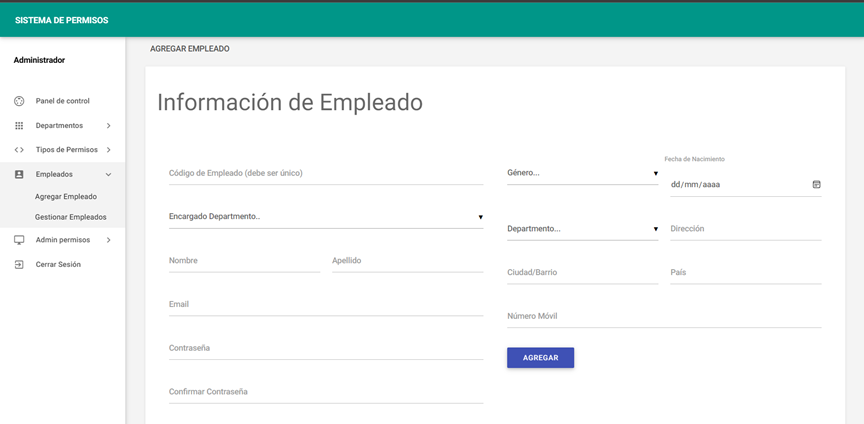Viewport: 864px width, 424px height.
Task: Expand the Admin permisos chevron
Action: click(x=108, y=240)
